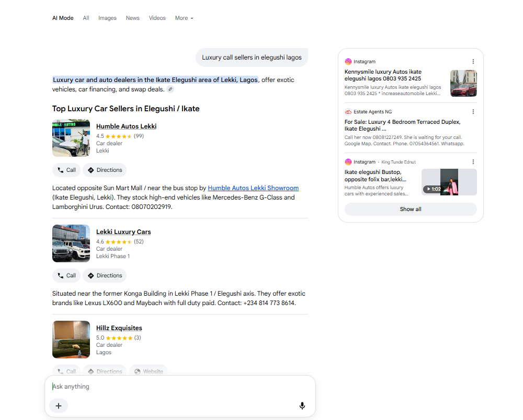Viewport: 523px width, 420px height.
Task: Get directions to Humble Autos Lekki
Action: coord(105,170)
